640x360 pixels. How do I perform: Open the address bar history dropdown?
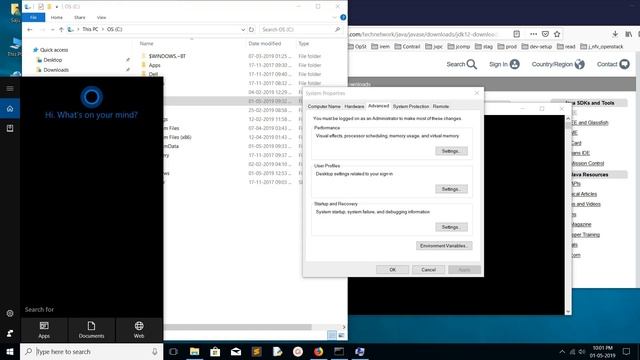243,29
